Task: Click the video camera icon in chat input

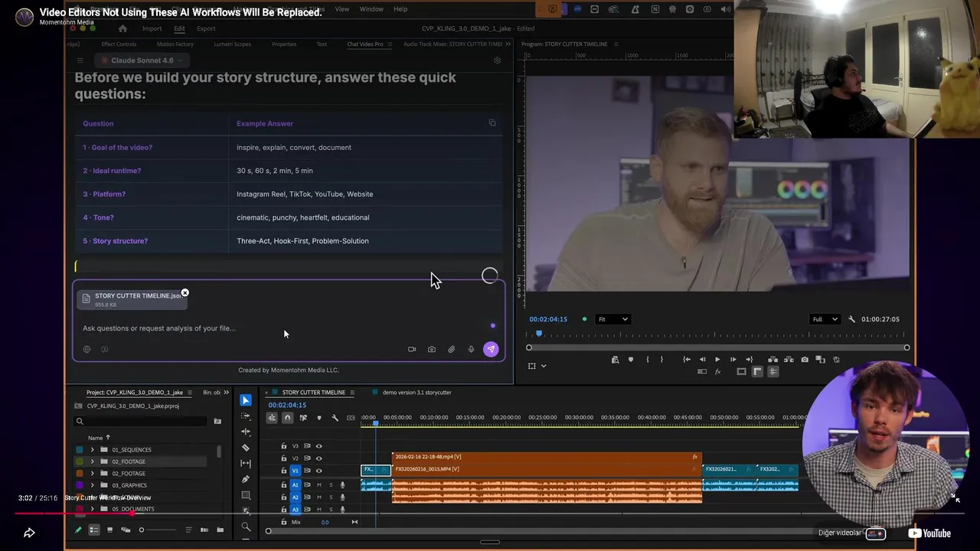Action: pos(412,349)
